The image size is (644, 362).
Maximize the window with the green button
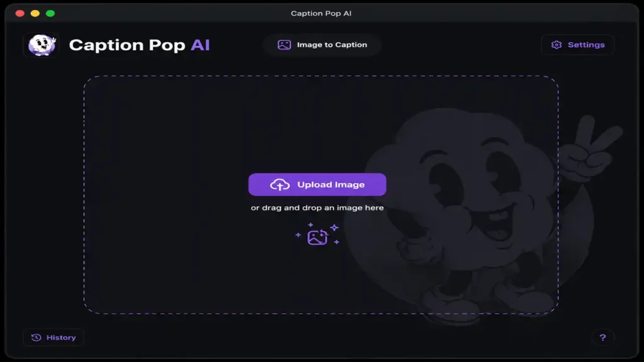[x=50, y=14]
